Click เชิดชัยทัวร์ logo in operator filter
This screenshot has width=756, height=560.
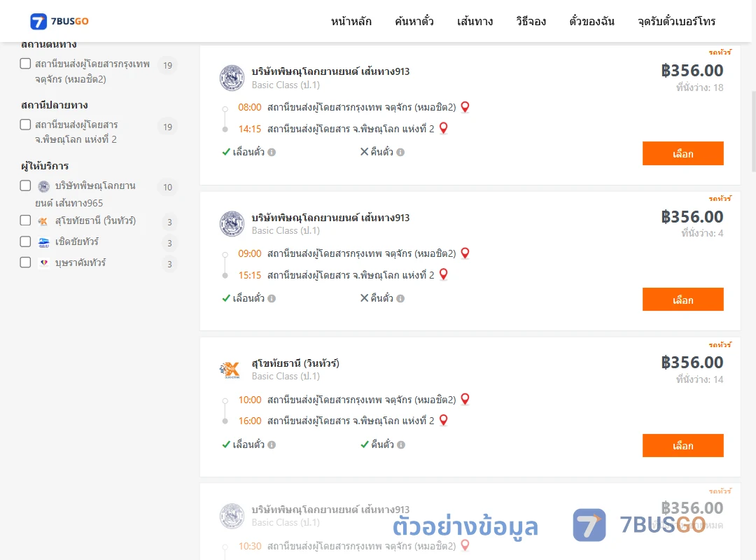[x=44, y=242]
